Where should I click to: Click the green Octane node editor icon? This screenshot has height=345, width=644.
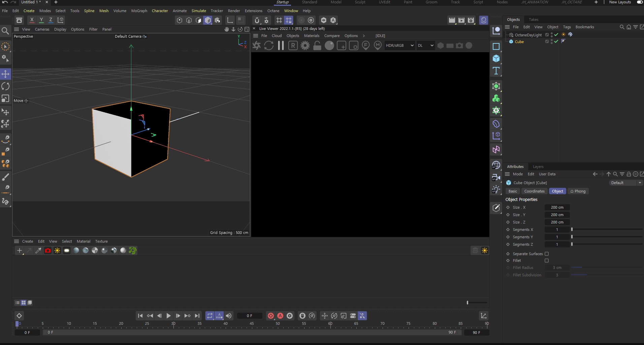click(133, 250)
